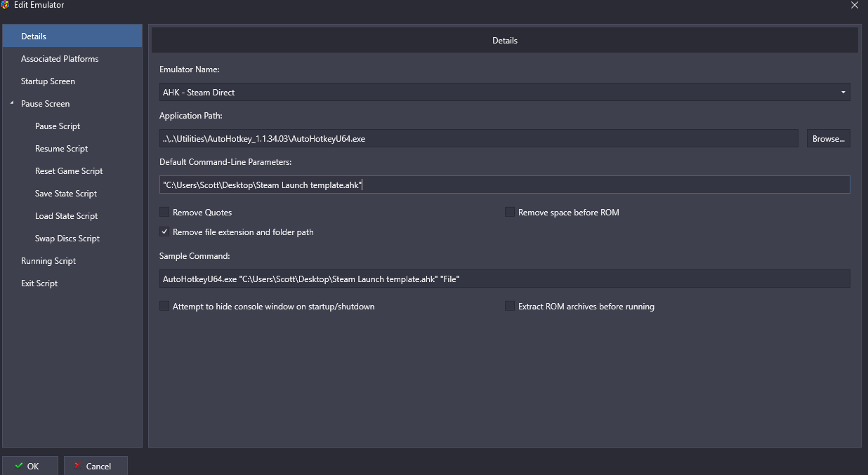Click the Application Path text field
Viewport: 868px width, 475px height.
[x=479, y=138]
